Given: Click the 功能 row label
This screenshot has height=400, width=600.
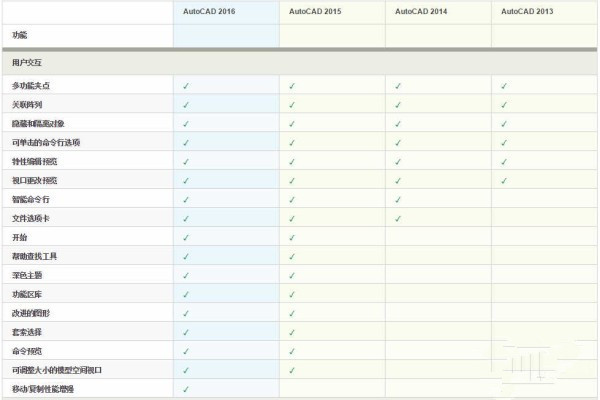Looking at the screenshot, I should [x=20, y=35].
